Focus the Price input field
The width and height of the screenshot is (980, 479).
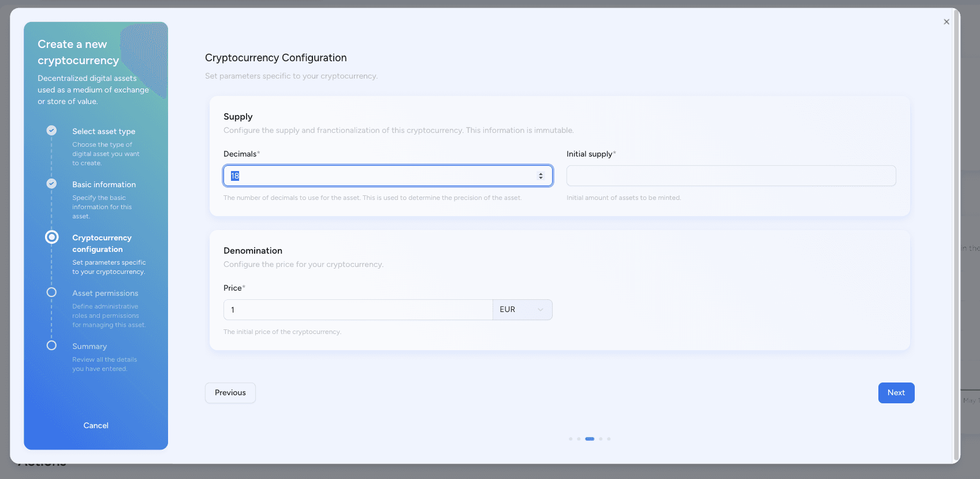[358, 310]
